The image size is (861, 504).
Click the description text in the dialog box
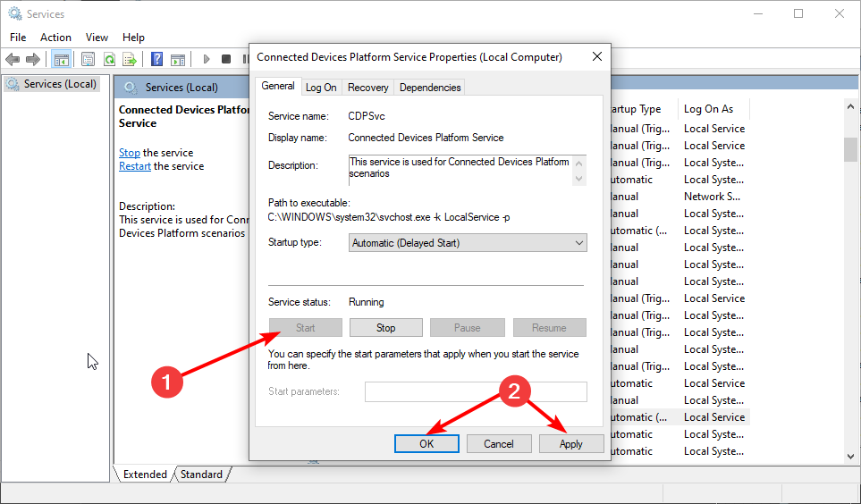pyautogui.click(x=459, y=167)
